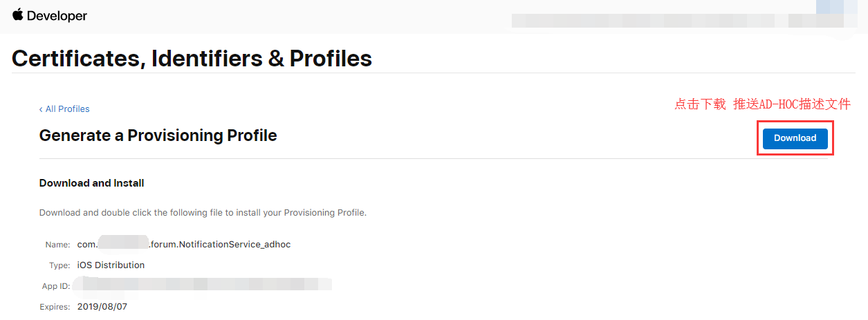Screen dimensions: 868x320
Task: Click the Type: field label
Action: click(x=59, y=265)
